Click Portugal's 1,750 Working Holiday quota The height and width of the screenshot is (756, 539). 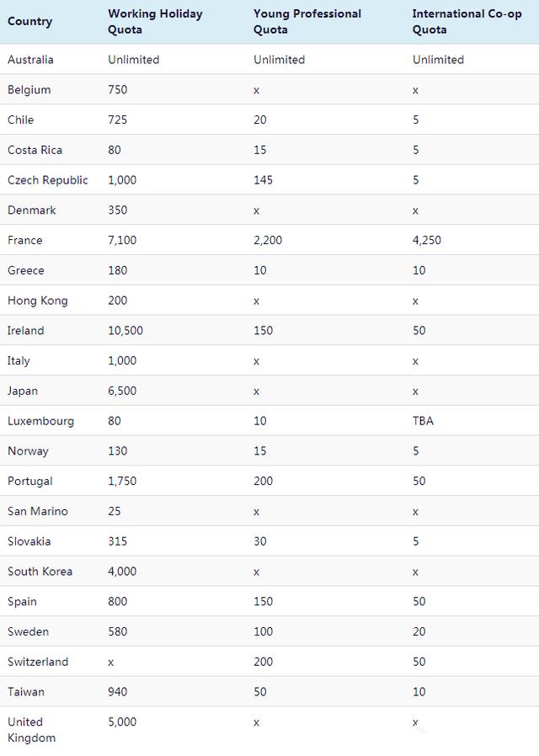pyautogui.click(x=122, y=482)
